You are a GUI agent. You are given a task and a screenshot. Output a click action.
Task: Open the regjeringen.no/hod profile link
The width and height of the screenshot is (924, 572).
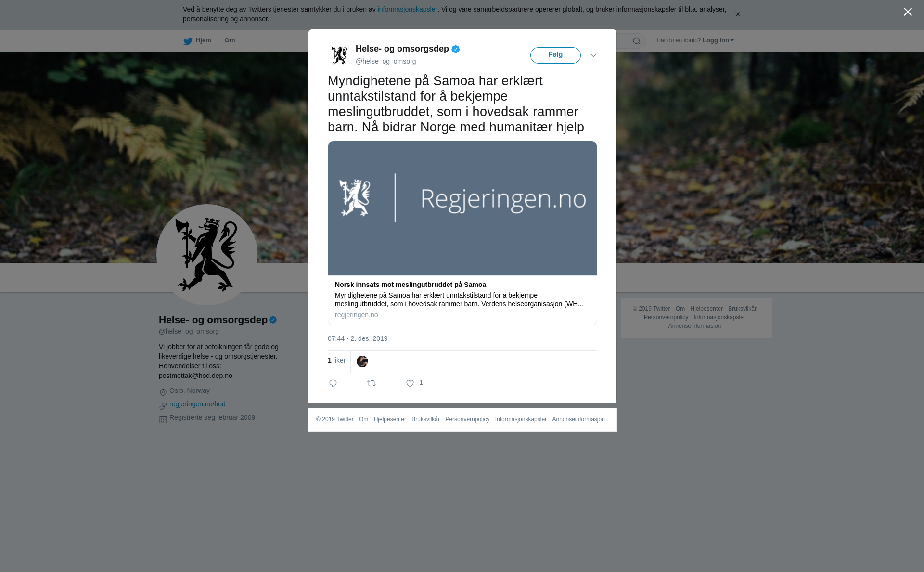tap(197, 404)
